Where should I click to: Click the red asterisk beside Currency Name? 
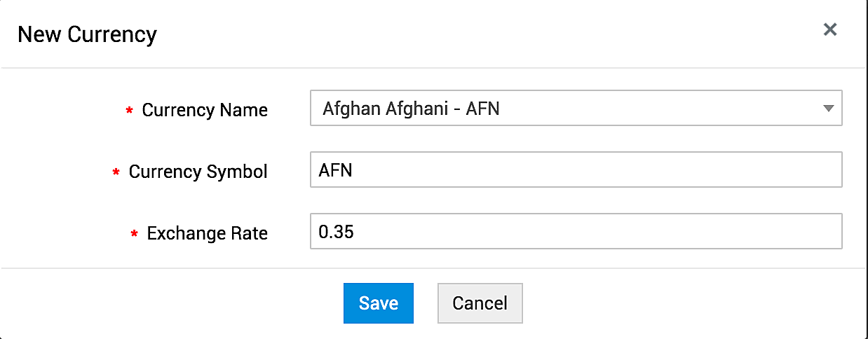point(130,111)
